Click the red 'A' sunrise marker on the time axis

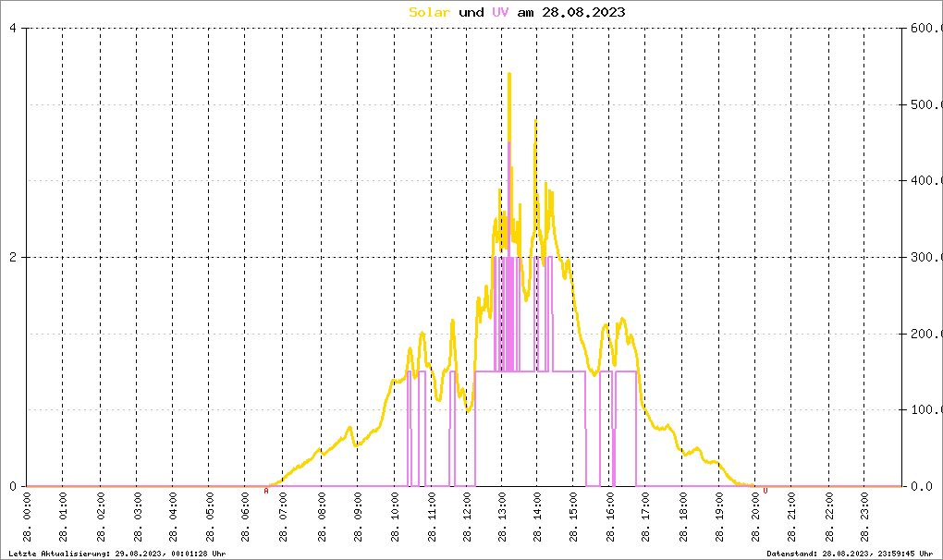(x=266, y=491)
